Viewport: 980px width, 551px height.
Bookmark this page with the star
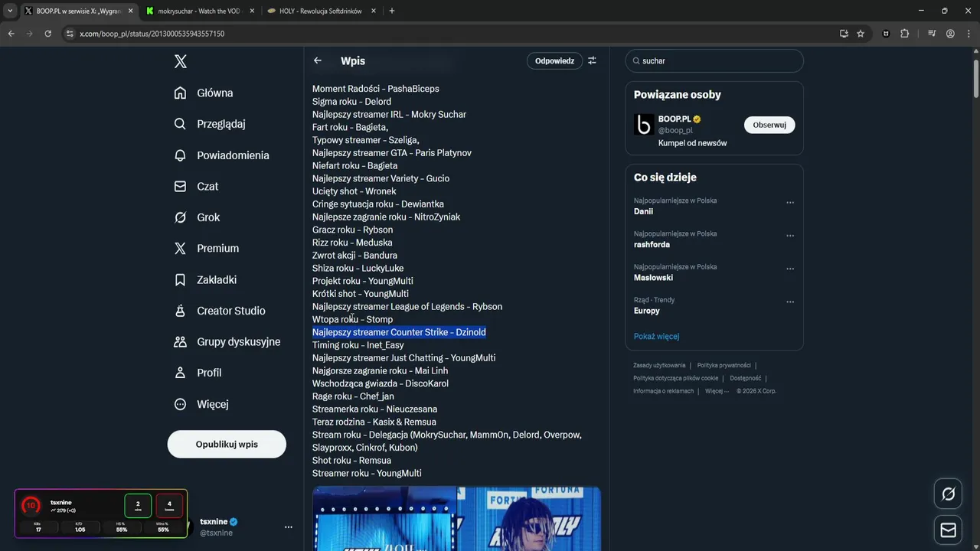click(861, 34)
